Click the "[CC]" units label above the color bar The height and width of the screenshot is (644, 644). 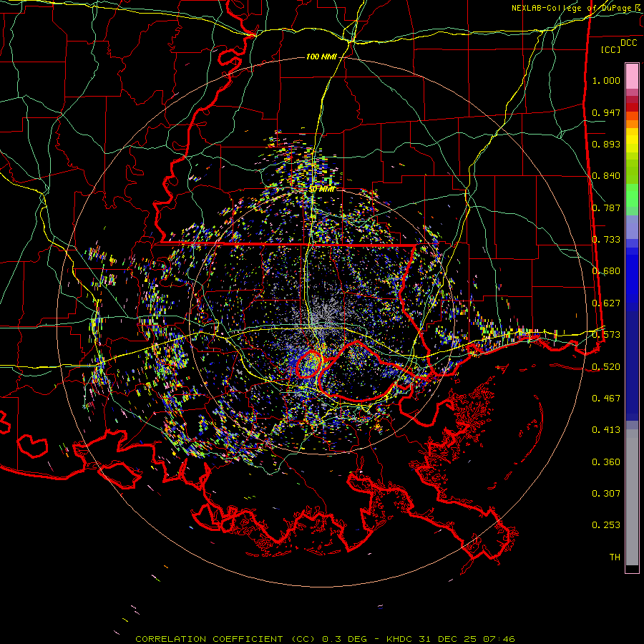[x=610, y=49]
